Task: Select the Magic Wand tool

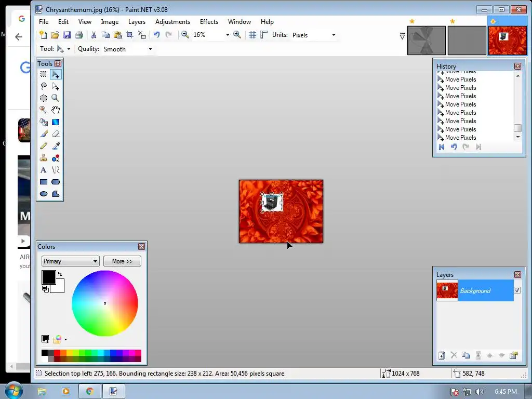Action: click(x=44, y=110)
